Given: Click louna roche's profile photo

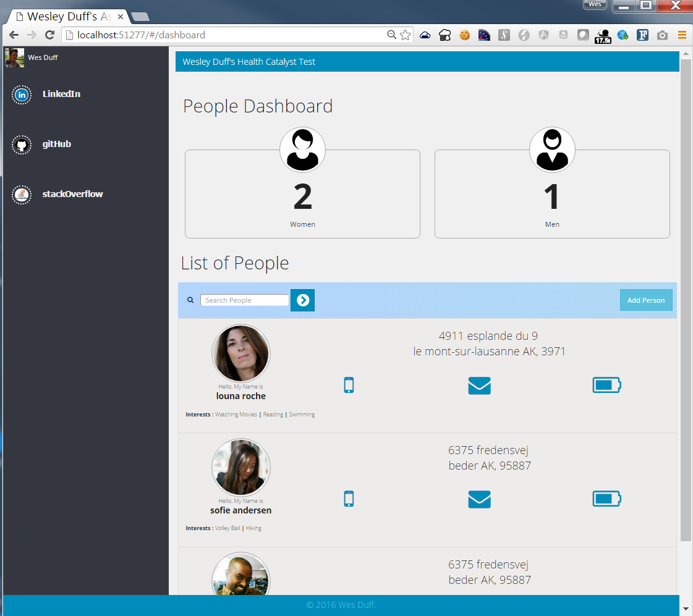Looking at the screenshot, I should (241, 353).
